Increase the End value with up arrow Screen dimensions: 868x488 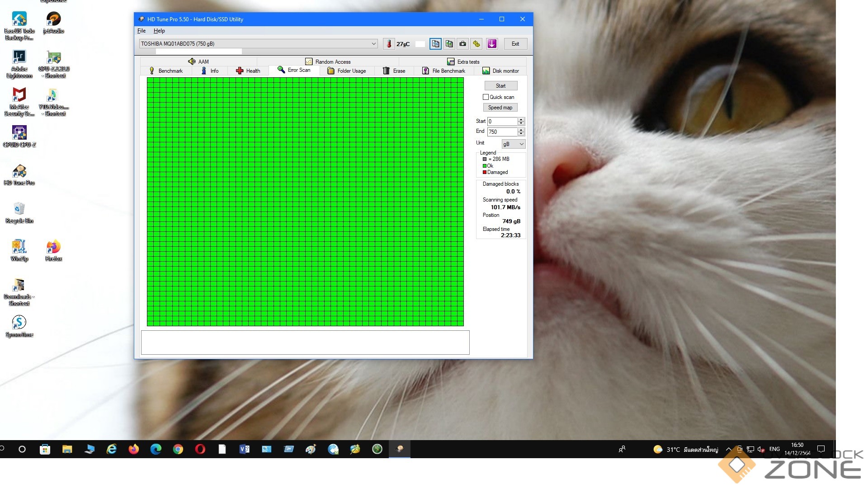pyautogui.click(x=521, y=130)
